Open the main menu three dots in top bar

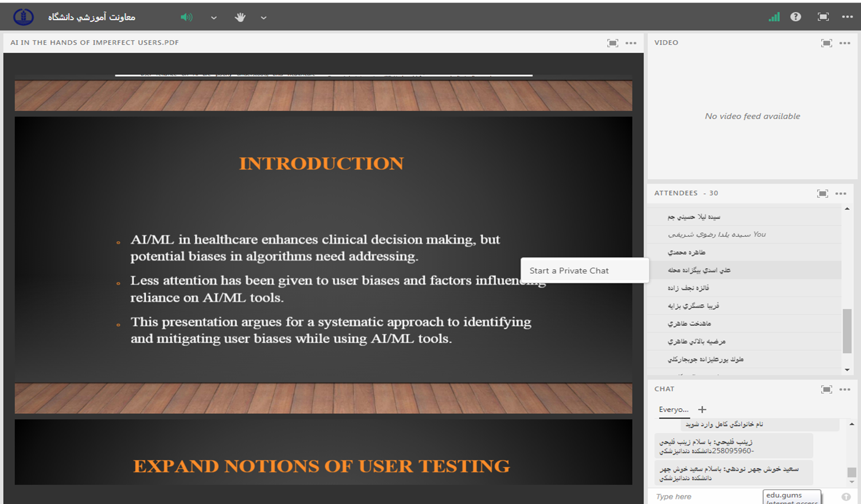click(847, 17)
